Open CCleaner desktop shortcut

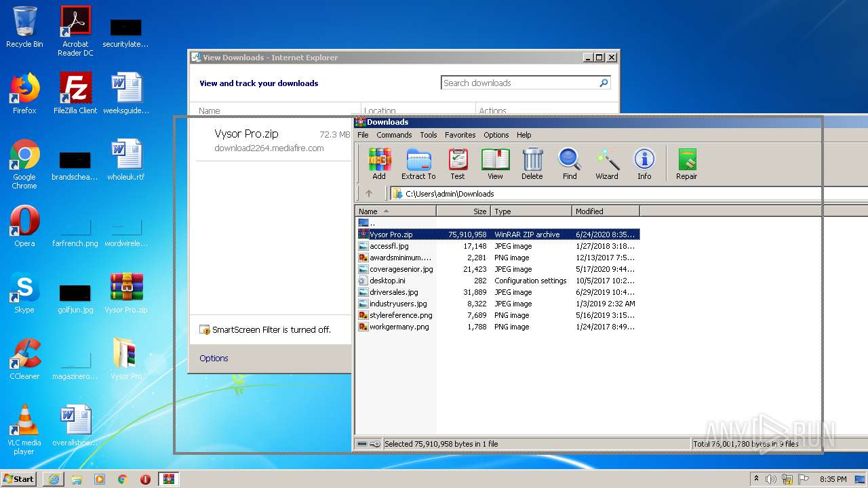click(24, 359)
